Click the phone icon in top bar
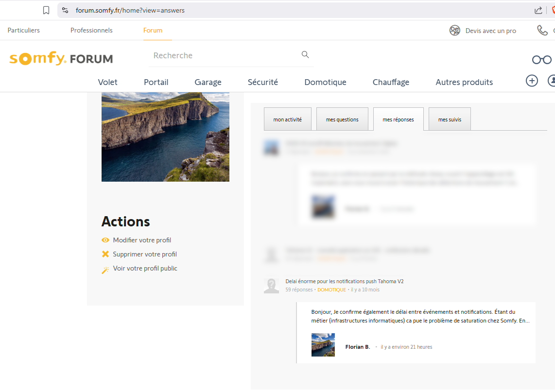This screenshot has width=555, height=392. click(x=542, y=31)
